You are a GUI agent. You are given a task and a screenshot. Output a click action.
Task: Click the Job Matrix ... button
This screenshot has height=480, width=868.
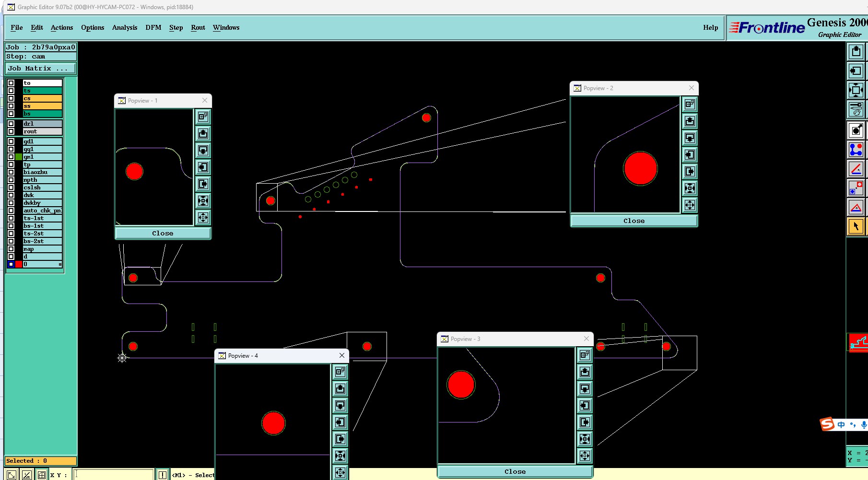[41, 69]
